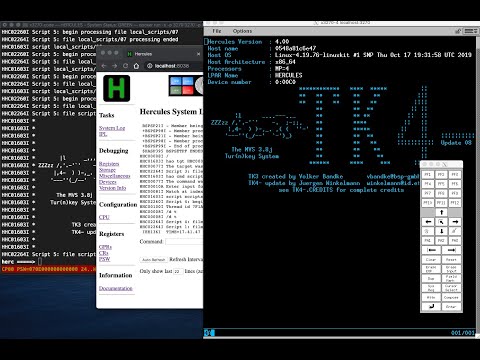The height and width of the screenshot is (360, 480).
Task: Click the Dup key on the keypad
Action: tap(431, 278)
